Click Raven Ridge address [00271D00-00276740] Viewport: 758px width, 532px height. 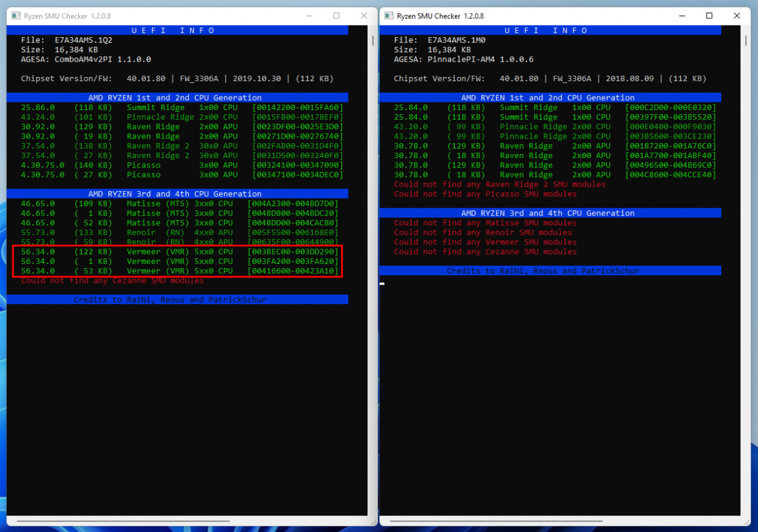(x=298, y=136)
